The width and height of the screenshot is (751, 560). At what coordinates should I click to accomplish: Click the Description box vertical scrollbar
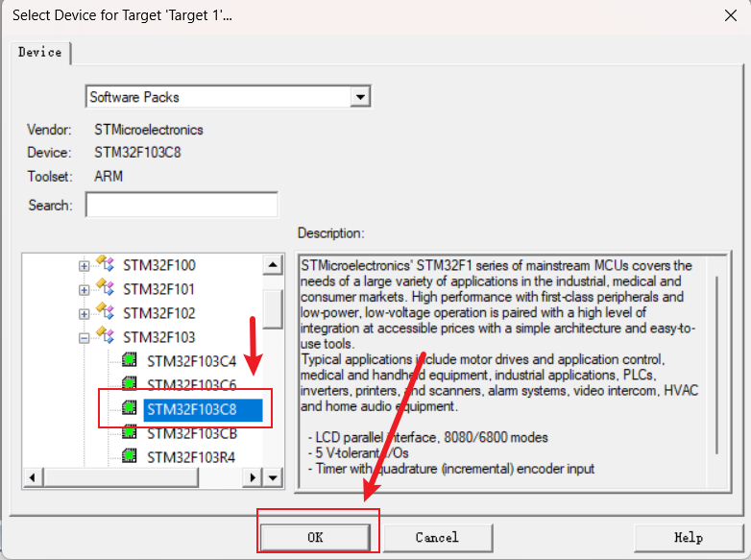[x=716, y=365]
